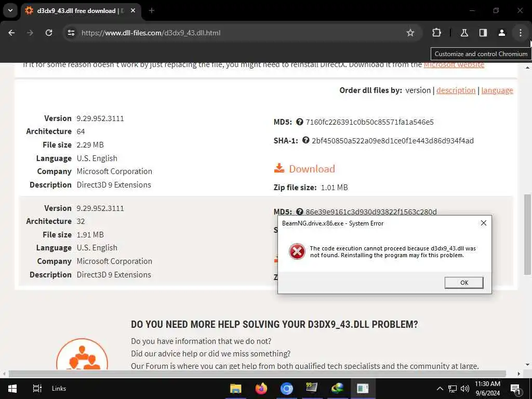The image size is (532, 399).
Task: Click the Links toolbar on the taskbar
Action: point(59,389)
